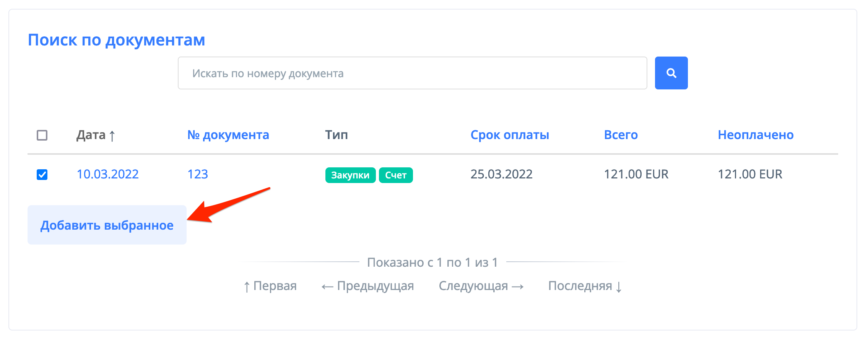Image resolution: width=868 pixels, height=337 pixels.
Task: Open document number 123 link
Action: 198,175
